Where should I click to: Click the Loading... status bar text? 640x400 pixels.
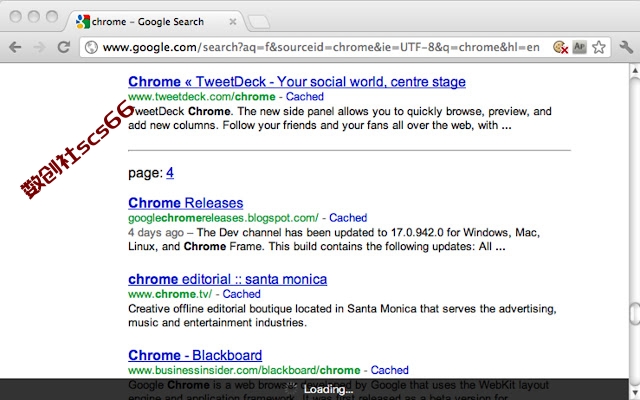[328, 389]
